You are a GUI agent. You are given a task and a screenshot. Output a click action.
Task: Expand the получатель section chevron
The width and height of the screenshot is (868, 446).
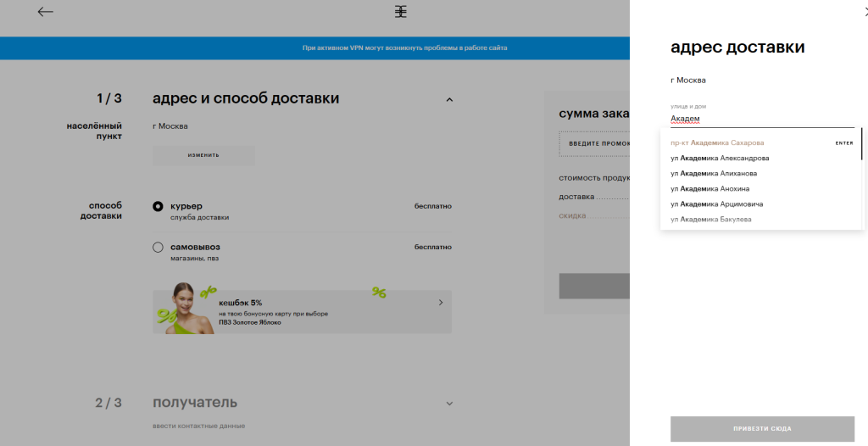pyautogui.click(x=449, y=404)
